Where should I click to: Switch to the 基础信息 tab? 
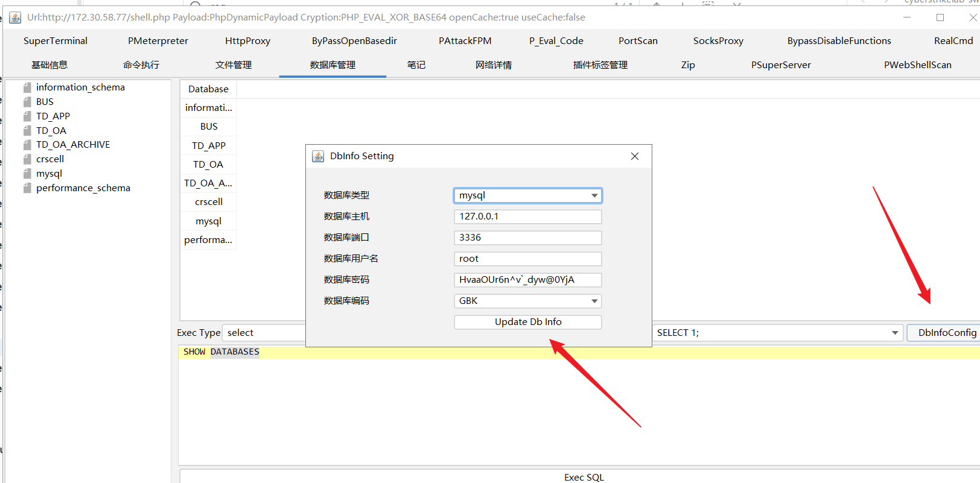tap(49, 65)
